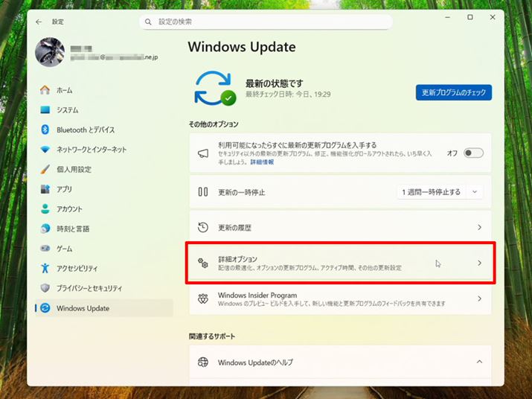Click the Windows Update sidebar sync icon
Screen dimensions: 532x399
(45, 308)
